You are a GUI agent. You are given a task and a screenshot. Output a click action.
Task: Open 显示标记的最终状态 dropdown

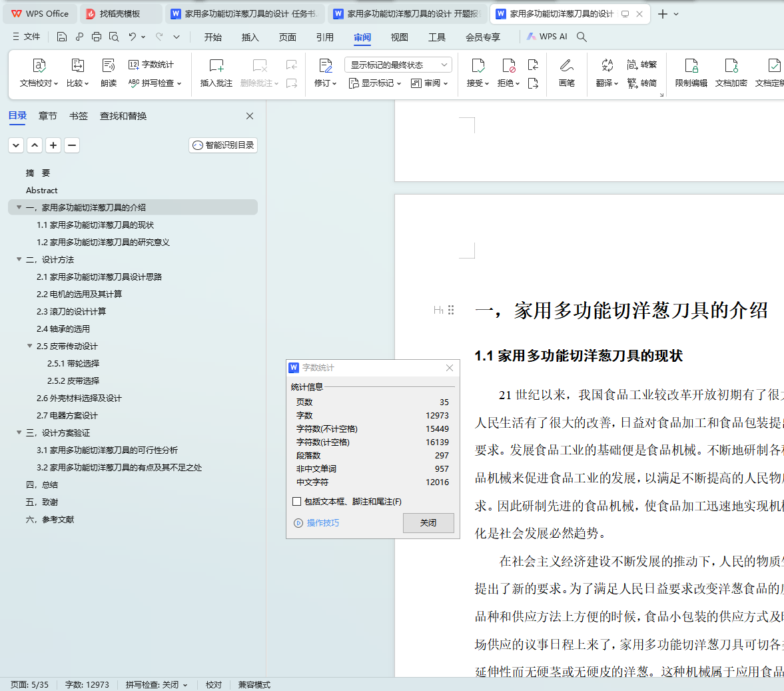[x=398, y=65]
